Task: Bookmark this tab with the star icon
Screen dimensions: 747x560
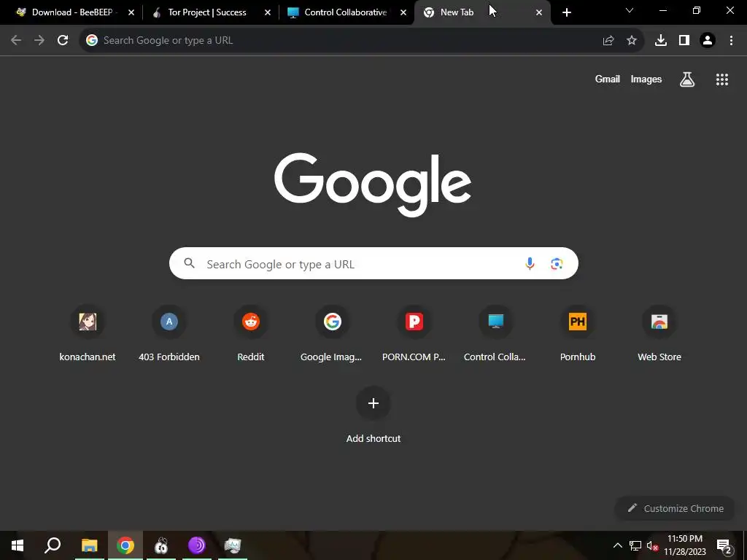Action: 632,41
